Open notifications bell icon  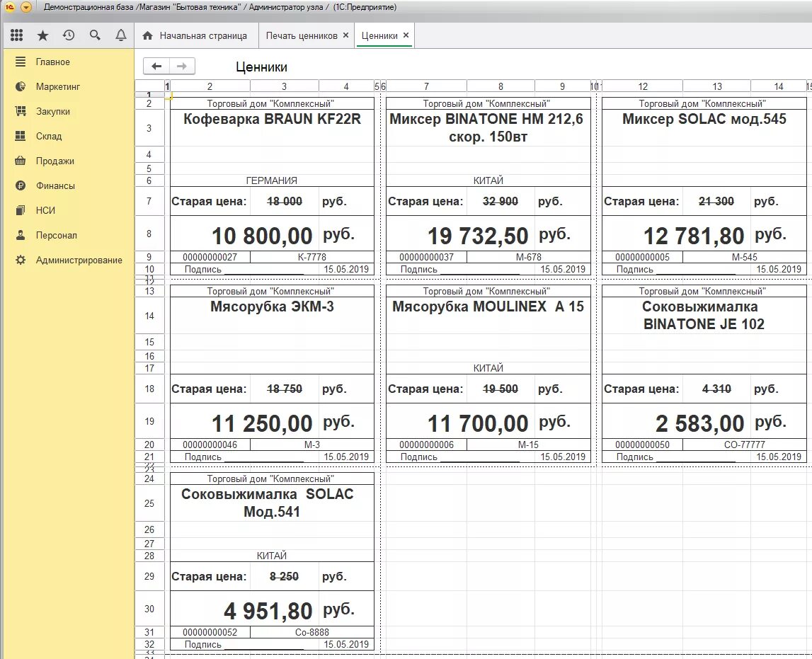pos(120,35)
